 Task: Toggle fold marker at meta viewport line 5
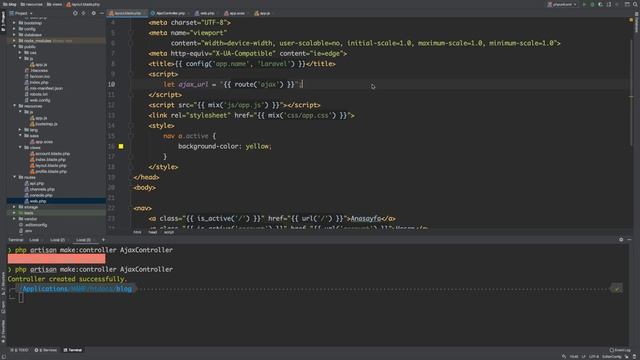131,33
